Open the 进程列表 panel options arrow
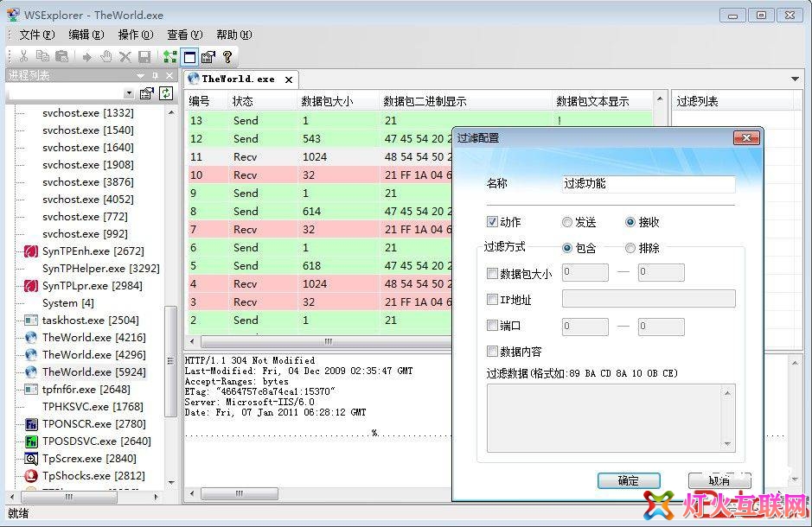812x527 pixels. tap(140, 75)
